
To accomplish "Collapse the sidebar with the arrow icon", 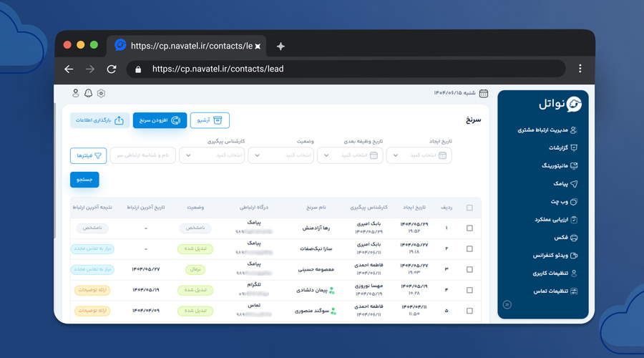I will click(507, 304).
